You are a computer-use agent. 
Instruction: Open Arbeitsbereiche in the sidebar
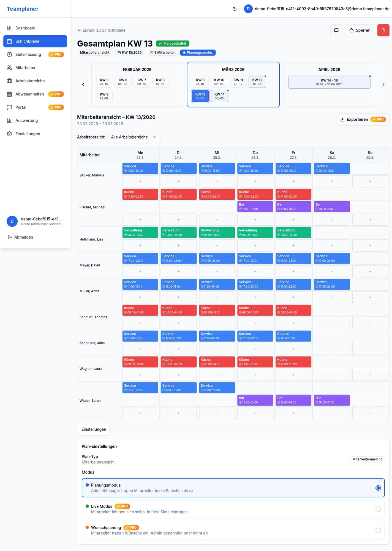coord(30,81)
